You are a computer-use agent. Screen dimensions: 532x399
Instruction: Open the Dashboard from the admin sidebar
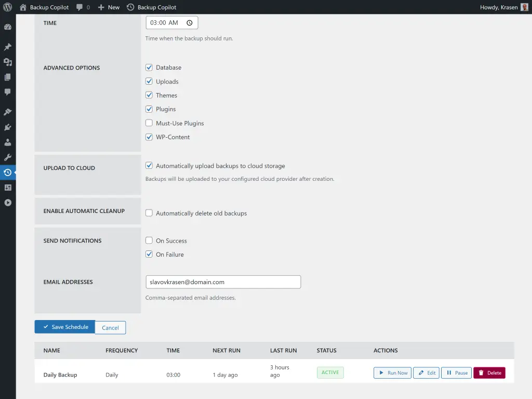coord(8,26)
